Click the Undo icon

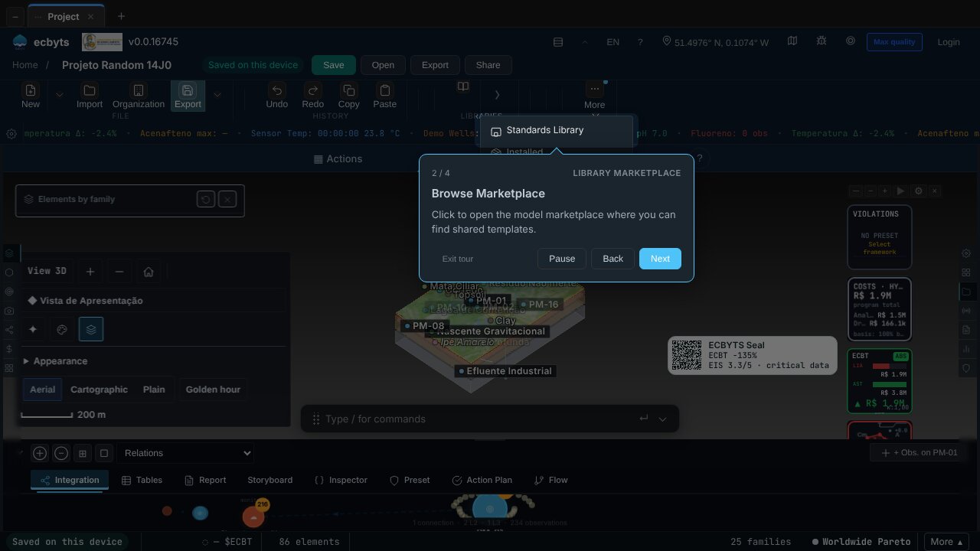click(277, 90)
